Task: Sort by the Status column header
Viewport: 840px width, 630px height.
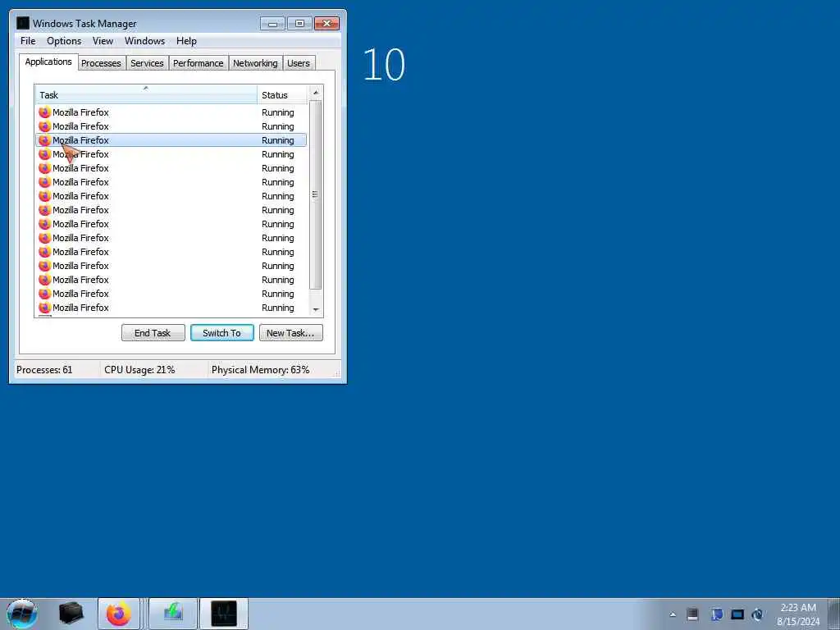Action: [282, 95]
